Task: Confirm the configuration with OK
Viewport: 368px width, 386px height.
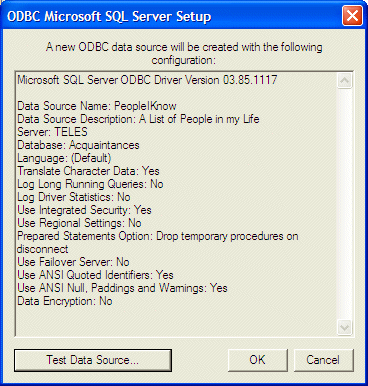Action: 257,360
